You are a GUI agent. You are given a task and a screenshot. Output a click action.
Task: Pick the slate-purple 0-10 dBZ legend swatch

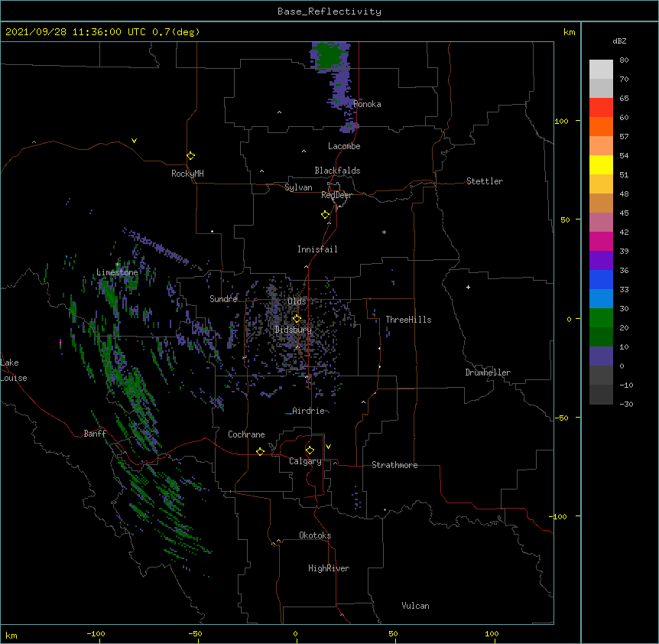(601, 356)
